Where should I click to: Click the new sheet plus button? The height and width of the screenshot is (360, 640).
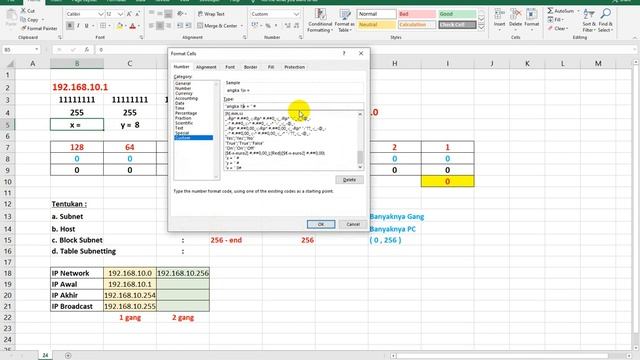click(68, 356)
